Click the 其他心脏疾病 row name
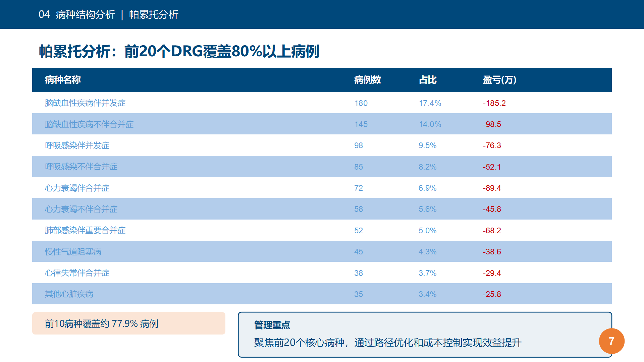The width and height of the screenshot is (644, 362). 69,294
